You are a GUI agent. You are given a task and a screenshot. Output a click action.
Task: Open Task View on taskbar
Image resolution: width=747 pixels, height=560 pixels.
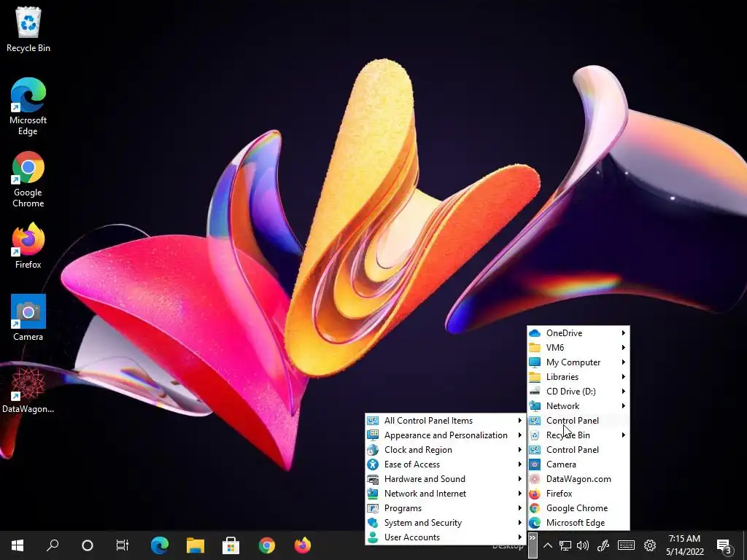[123, 545]
